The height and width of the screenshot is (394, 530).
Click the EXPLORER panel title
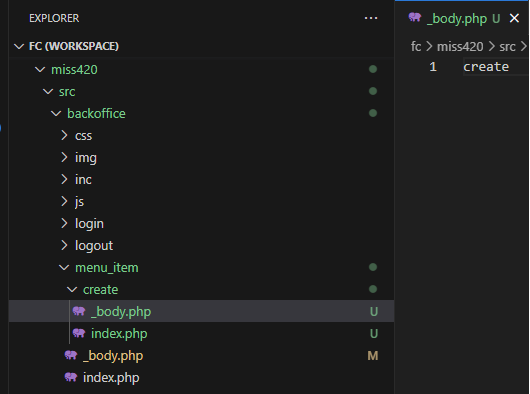coord(54,18)
